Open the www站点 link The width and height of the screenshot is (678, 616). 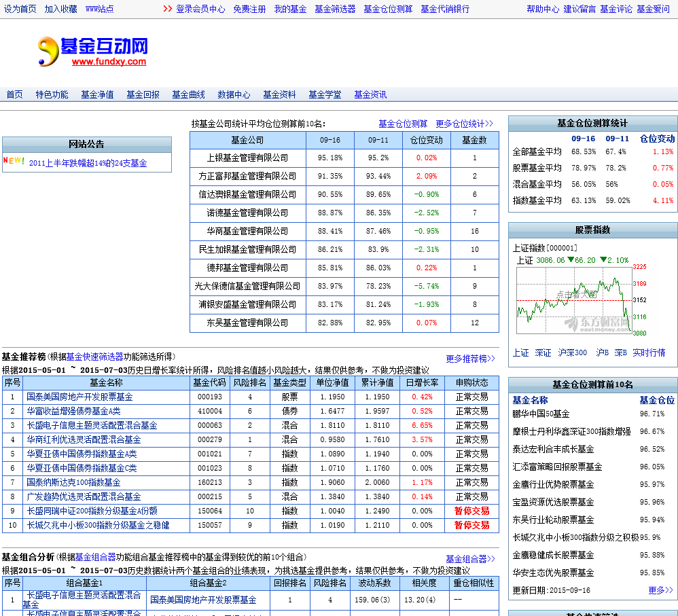point(100,9)
